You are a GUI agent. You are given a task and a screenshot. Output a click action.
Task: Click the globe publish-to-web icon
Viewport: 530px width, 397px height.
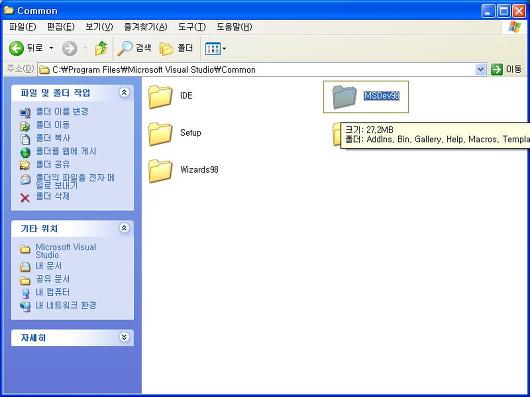(25, 152)
